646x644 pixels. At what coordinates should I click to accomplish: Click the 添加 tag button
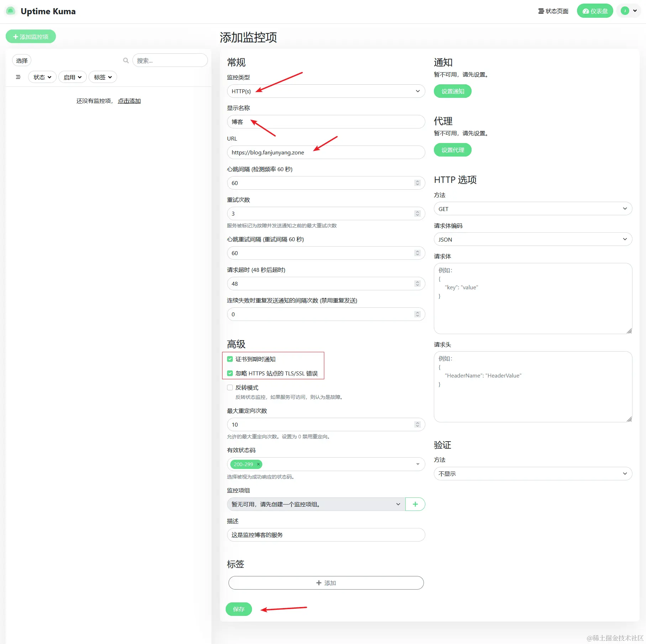pos(326,583)
